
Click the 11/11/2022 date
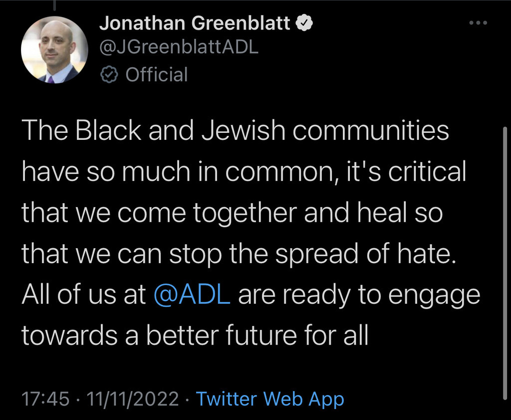pyautogui.click(x=133, y=399)
